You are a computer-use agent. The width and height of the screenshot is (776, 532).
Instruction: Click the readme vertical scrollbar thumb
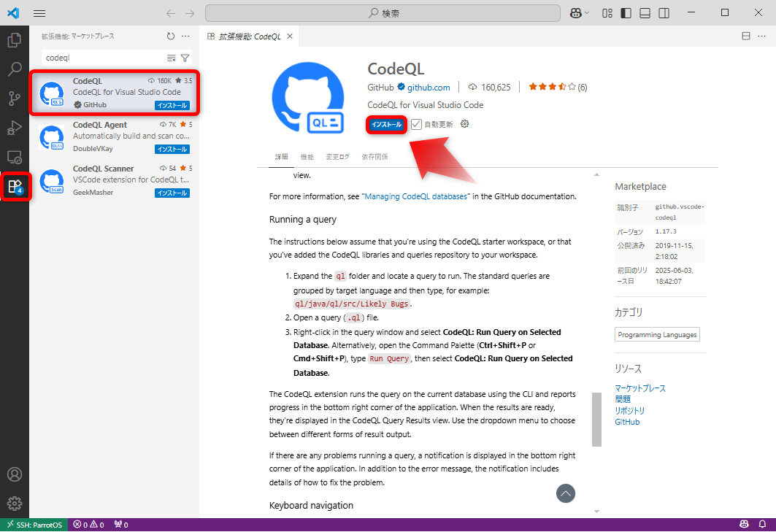[597, 420]
